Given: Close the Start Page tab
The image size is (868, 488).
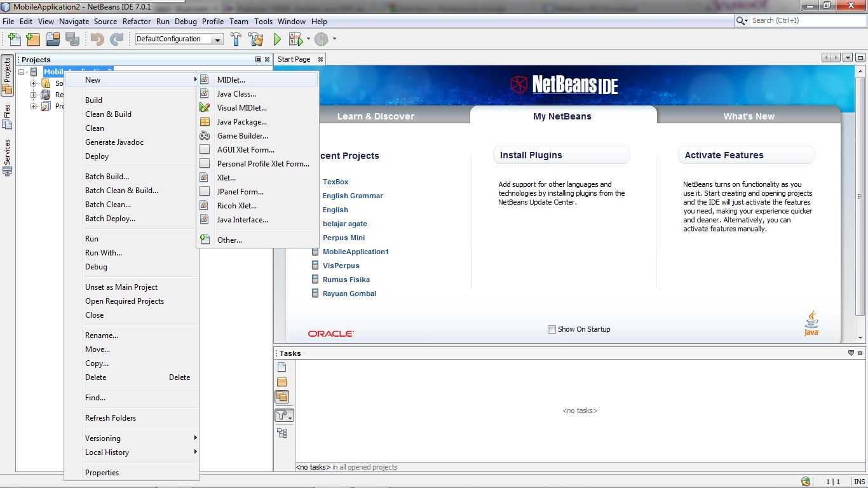Looking at the screenshot, I should (320, 59).
